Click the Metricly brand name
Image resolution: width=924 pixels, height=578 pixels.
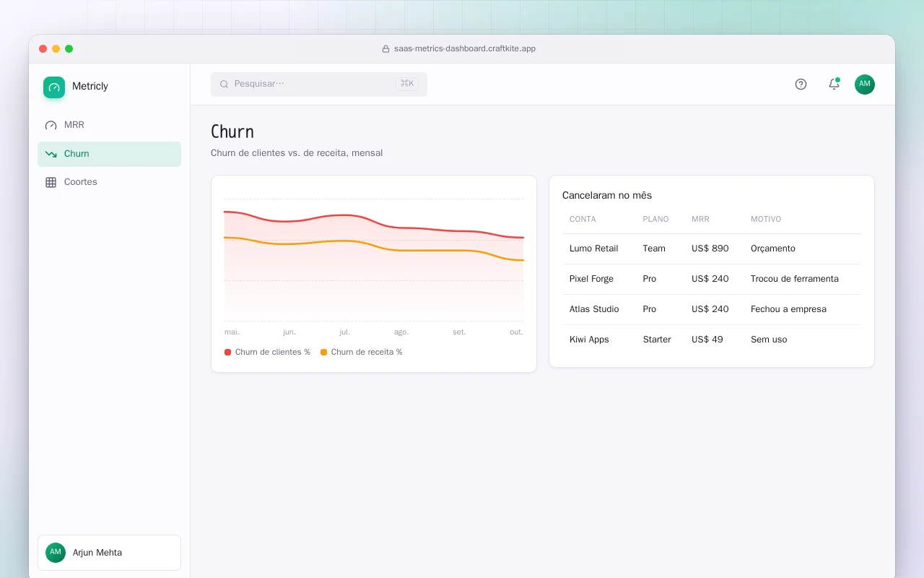[90, 87]
